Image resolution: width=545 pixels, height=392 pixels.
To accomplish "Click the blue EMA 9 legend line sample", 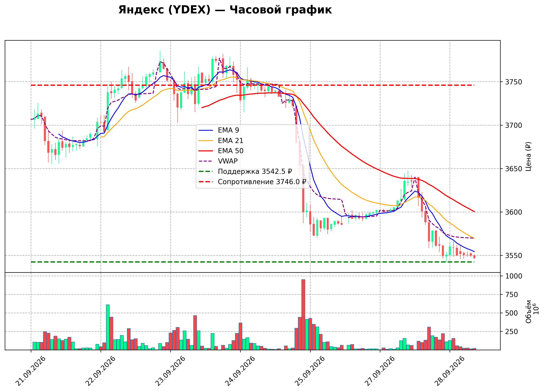I will tap(206, 130).
